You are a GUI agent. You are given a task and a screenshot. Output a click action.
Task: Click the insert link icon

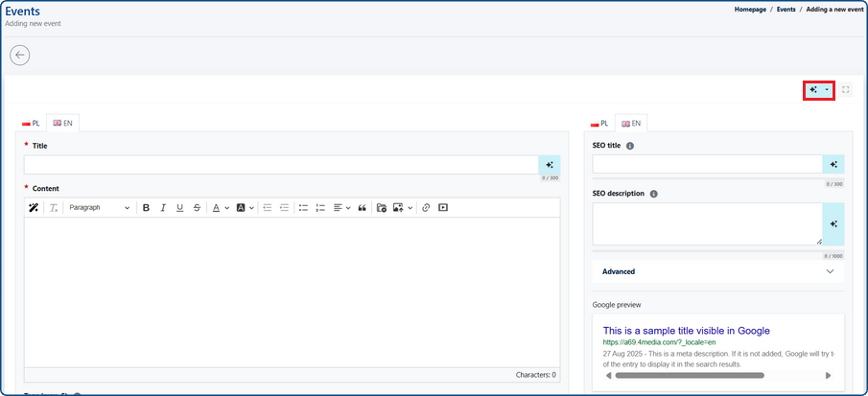(x=426, y=208)
